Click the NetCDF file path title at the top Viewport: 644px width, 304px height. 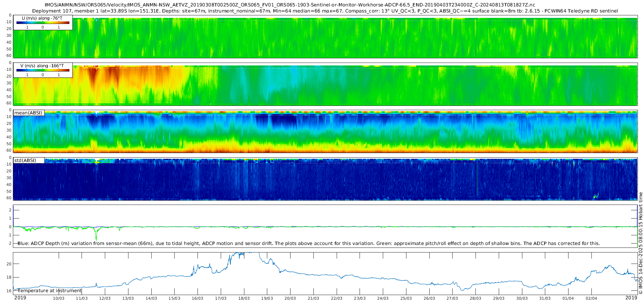[290, 5]
